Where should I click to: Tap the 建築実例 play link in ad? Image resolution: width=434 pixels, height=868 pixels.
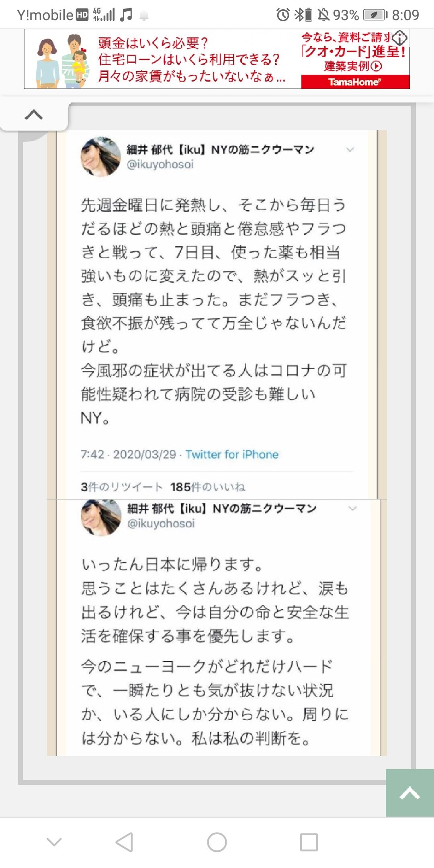(353, 66)
